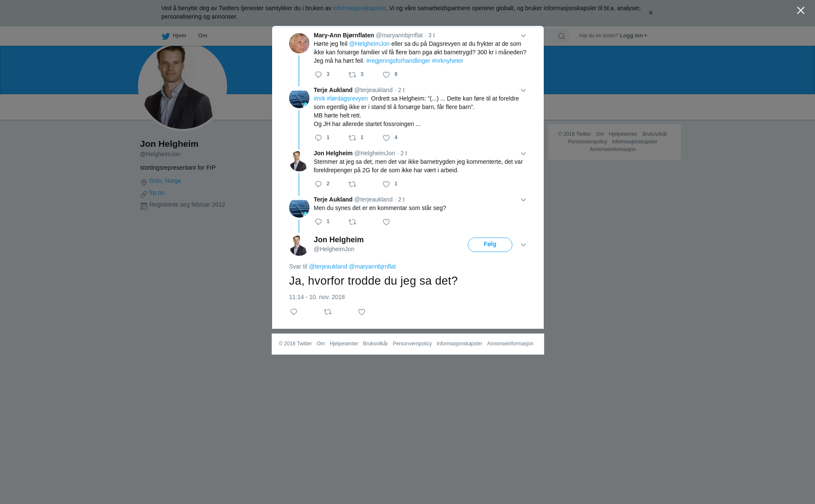This screenshot has width=815, height=504.
Task: Open more options on Mary-Ann's tweet
Action: 523,36
